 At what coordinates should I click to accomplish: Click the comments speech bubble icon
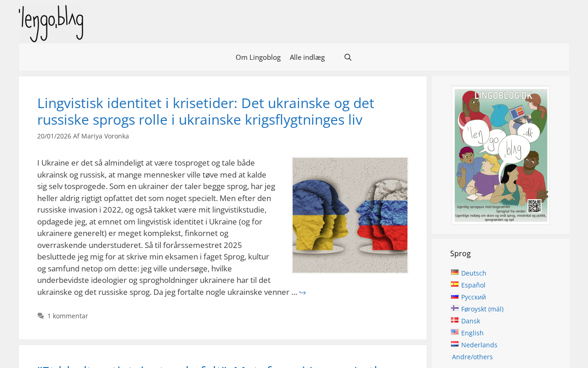coord(41,316)
